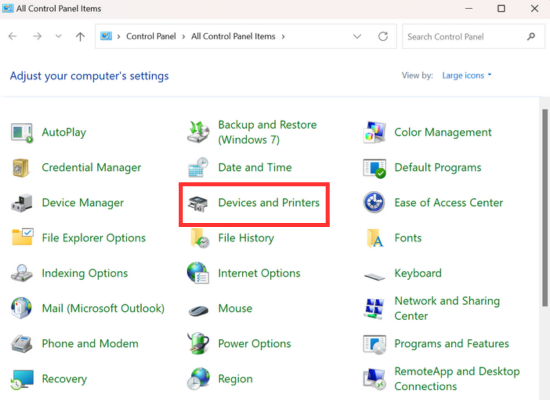Open the File History icon

[200, 238]
